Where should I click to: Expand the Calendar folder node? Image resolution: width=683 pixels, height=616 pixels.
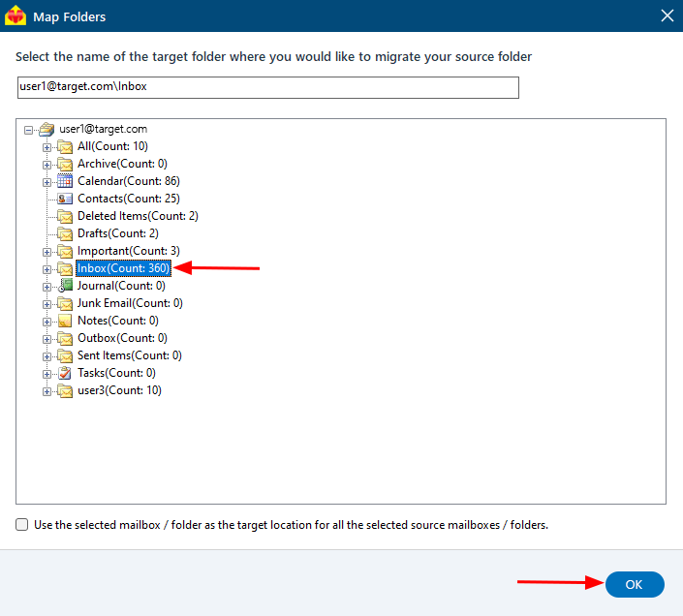tap(47, 182)
